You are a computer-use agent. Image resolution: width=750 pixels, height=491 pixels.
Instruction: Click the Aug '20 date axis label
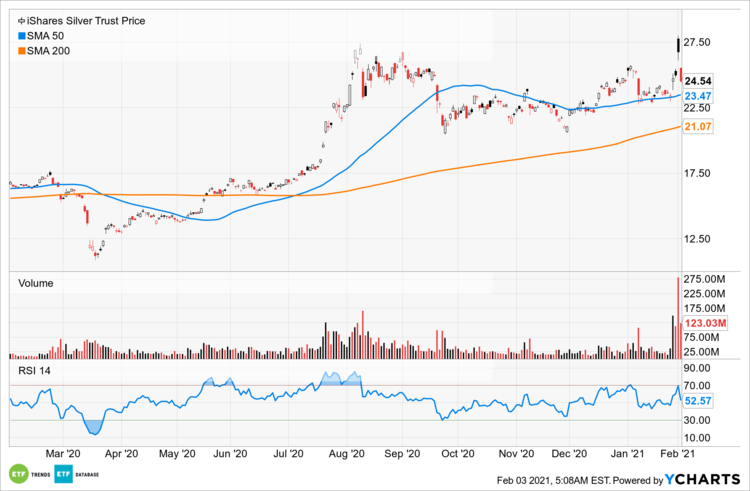tap(347, 453)
